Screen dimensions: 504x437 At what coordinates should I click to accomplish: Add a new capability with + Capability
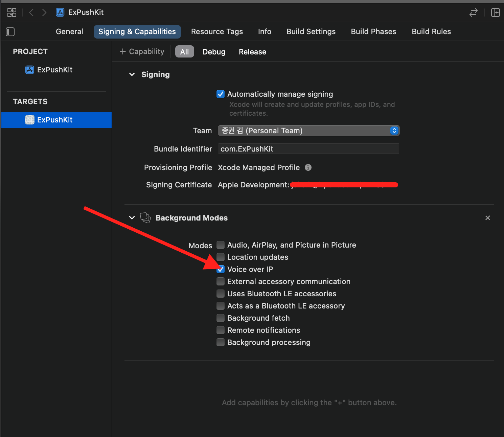pyautogui.click(x=142, y=51)
